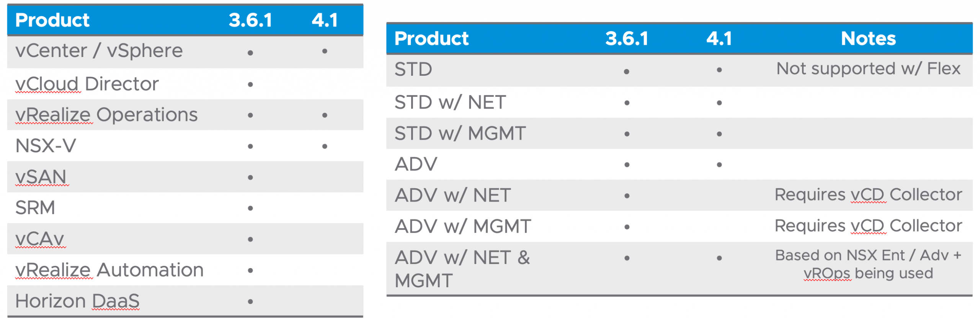980x324 pixels.
Task: Click the "ADV w/ NET & MGMT" cell
Action: pyautogui.click(x=462, y=269)
